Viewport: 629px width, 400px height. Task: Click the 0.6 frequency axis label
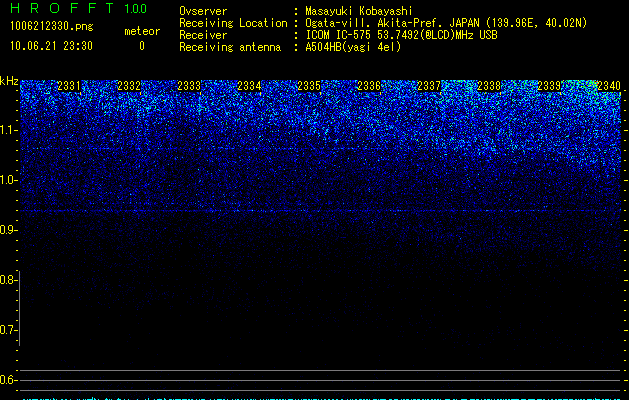(9, 380)
